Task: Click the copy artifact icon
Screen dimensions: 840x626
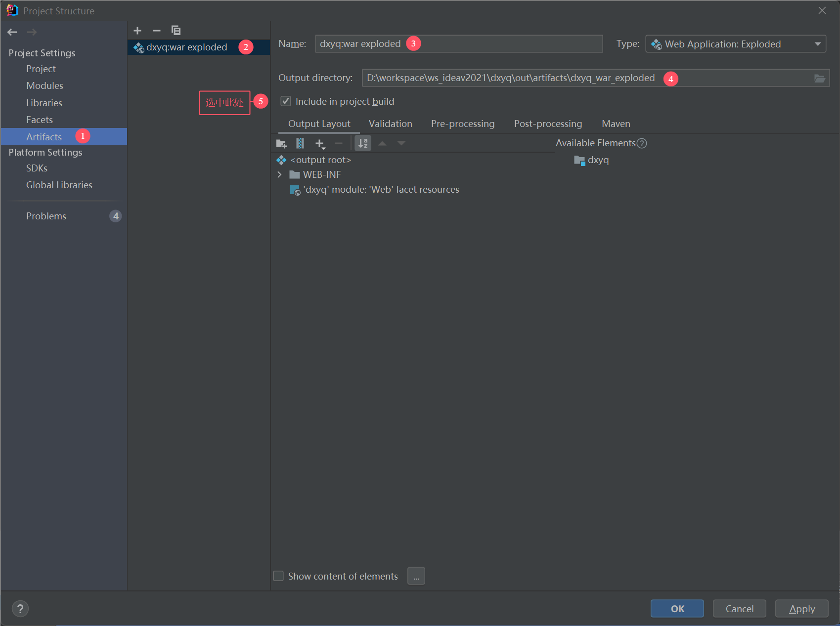Action: pos(176,31)
